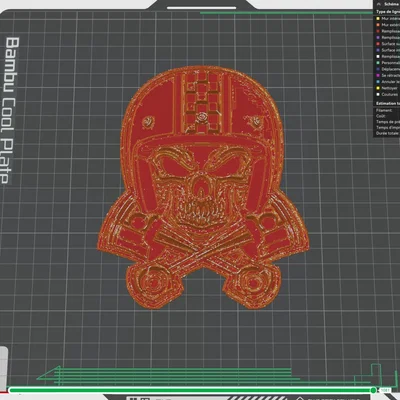400x400 pixels.
Task: Toggle the orange Mur extérieur line type
Action: point(388,25)
